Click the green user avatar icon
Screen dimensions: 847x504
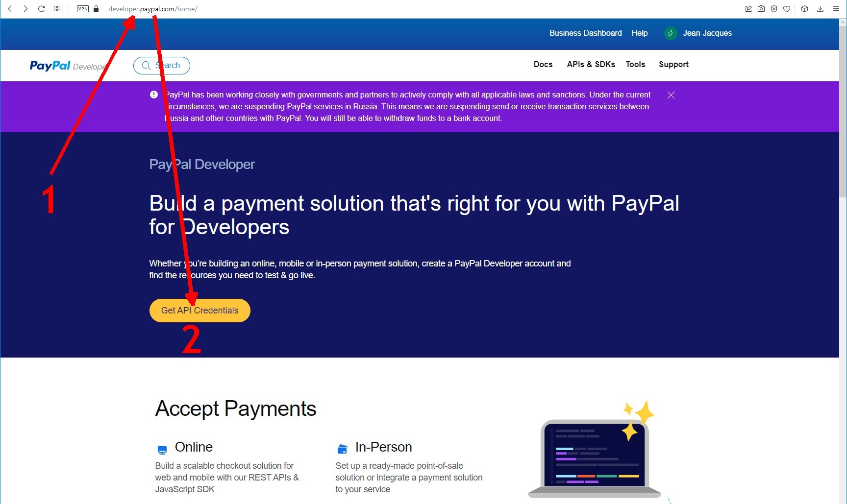click(x=671, y=33)
